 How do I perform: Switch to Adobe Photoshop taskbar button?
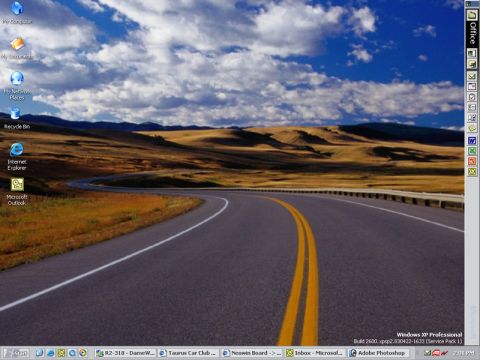point(378,353)
